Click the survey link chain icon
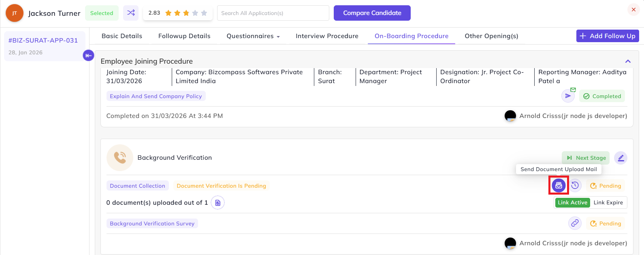The height and width of the screenshot is (255, 644). 575,223
